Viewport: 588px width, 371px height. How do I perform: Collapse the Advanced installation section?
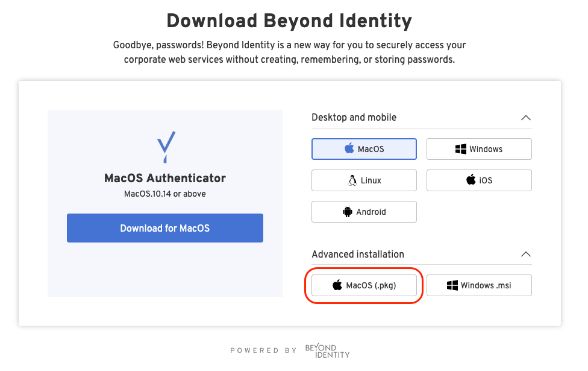pyautogui.click(x=526, y=254)
